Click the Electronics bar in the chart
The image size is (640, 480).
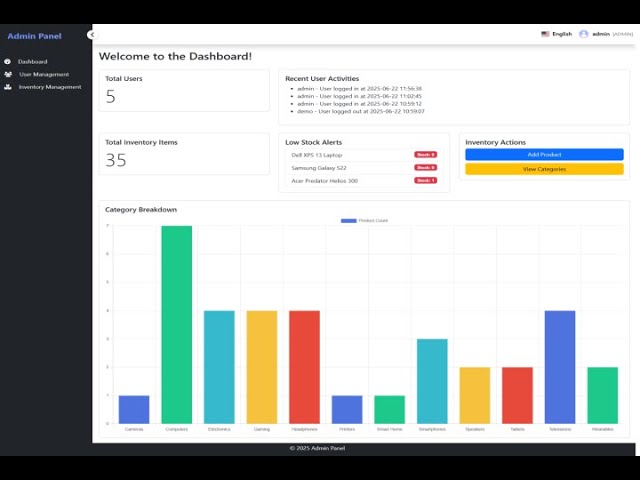tap(219, 367)
